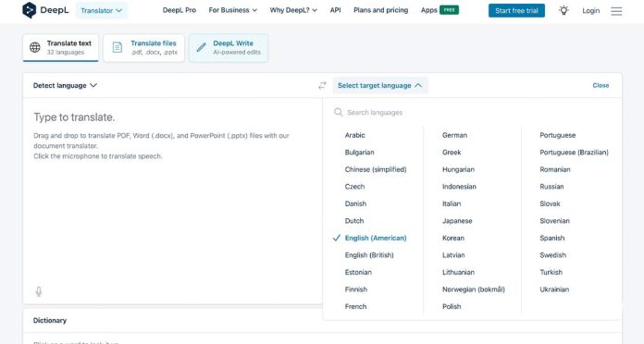The width and height of the screenshot is (644, 344).
Task: Click the Start free trial button
Action: (516, 11)
